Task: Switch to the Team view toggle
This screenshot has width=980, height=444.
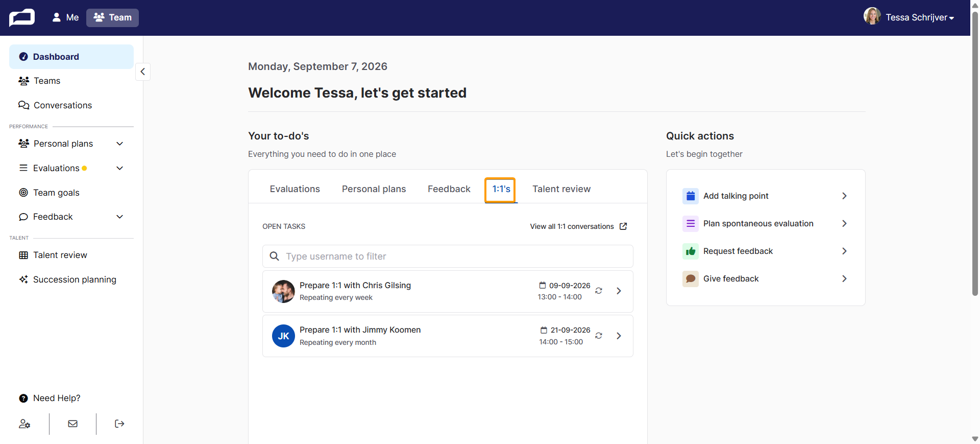Action: coord(112,17)
